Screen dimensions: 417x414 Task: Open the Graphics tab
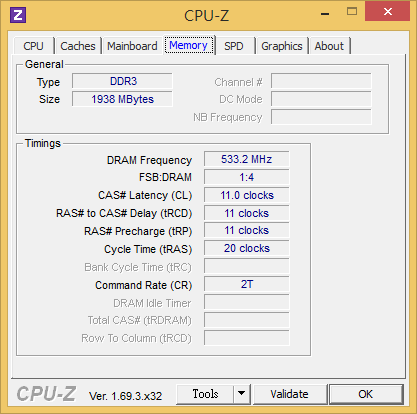point(282,46)
